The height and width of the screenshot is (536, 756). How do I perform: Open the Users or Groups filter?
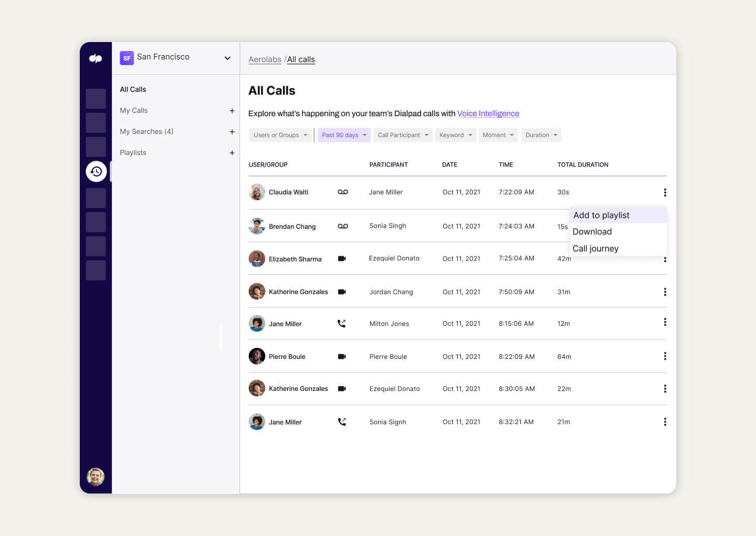pyautogui.click(x=280, y=135)
